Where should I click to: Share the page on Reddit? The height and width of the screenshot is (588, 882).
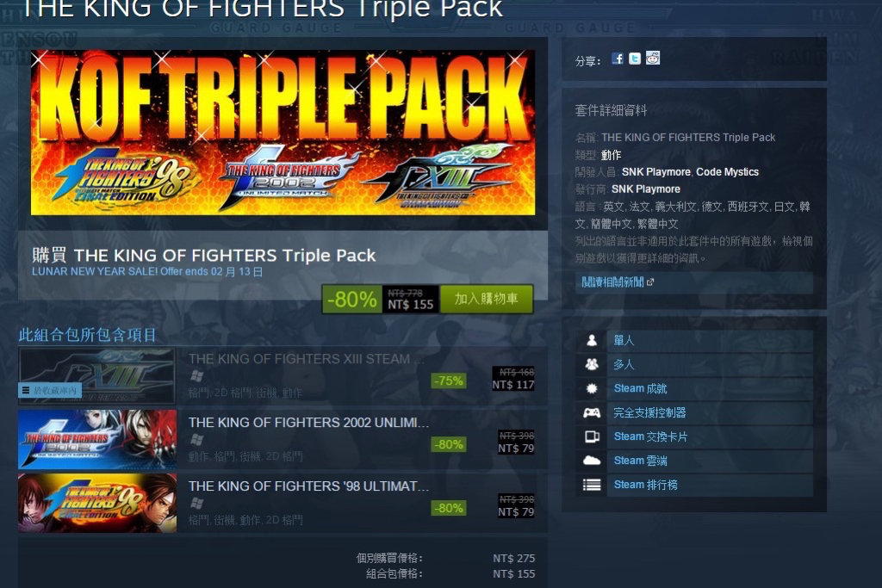pos(653,58)
